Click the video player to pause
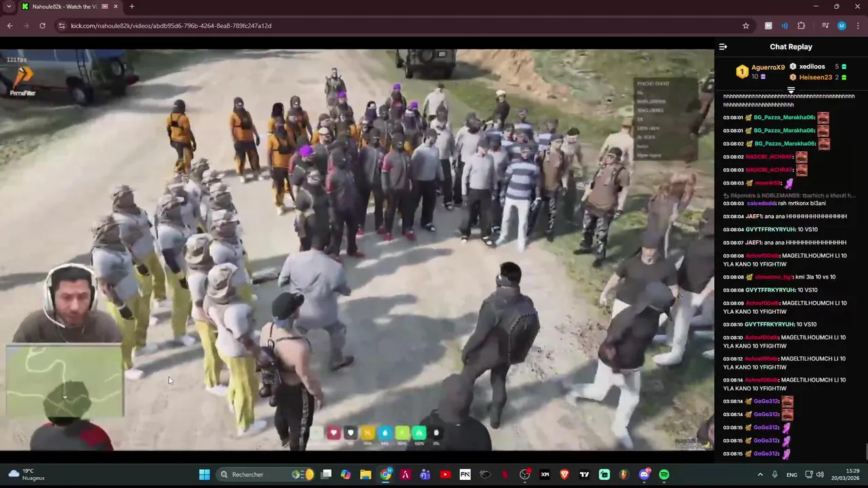This screenshot has width=868, height=488. coord(357,249)
